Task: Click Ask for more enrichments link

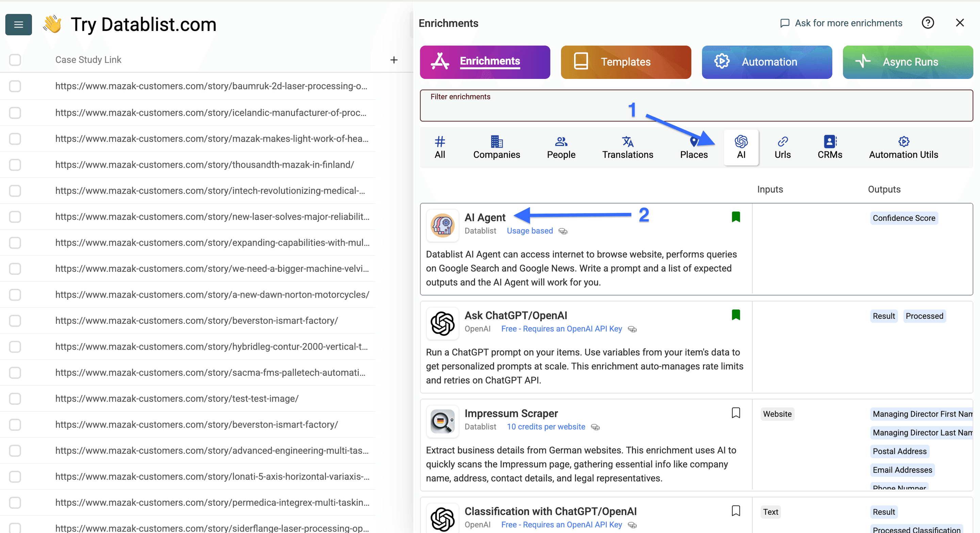Action: pyautogui.click(x=841, y=23)
